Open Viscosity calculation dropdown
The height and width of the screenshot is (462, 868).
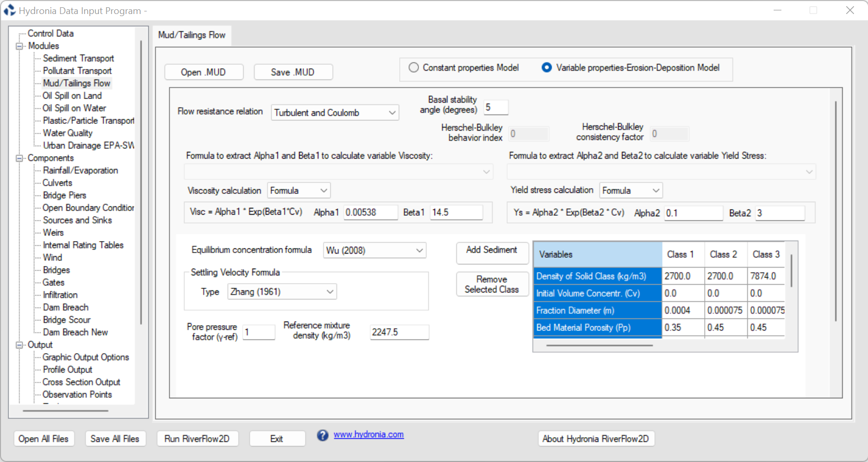299,190
